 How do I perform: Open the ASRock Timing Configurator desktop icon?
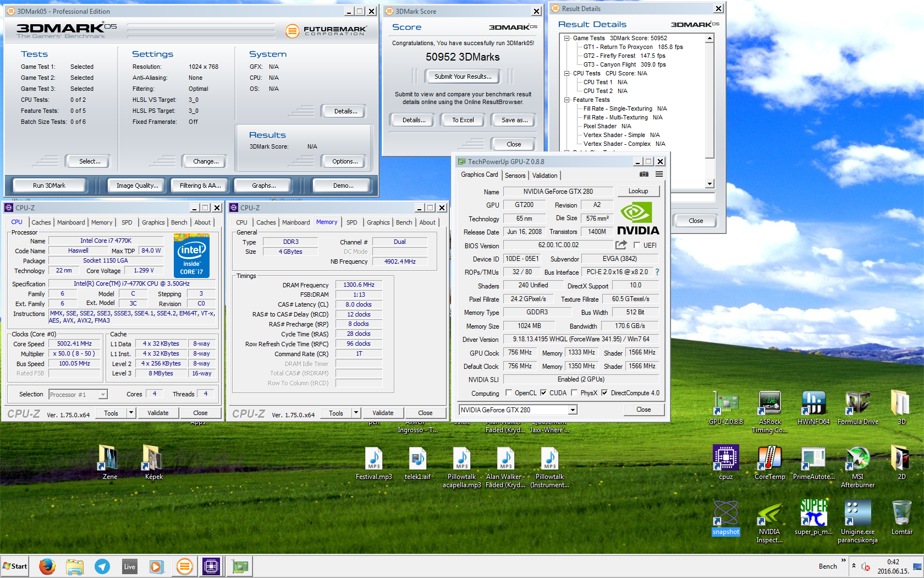coord(769,411)
